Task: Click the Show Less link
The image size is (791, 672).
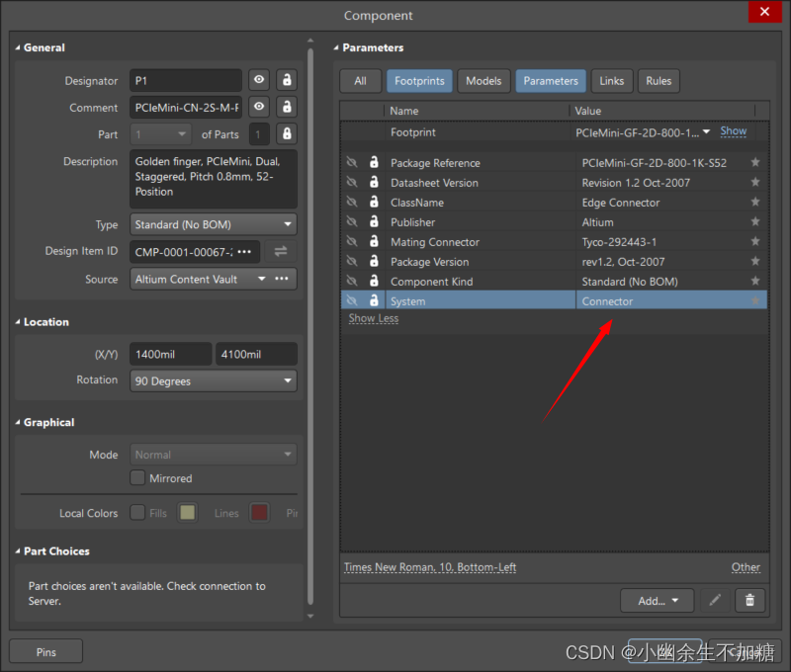Action: pos(374,319)
